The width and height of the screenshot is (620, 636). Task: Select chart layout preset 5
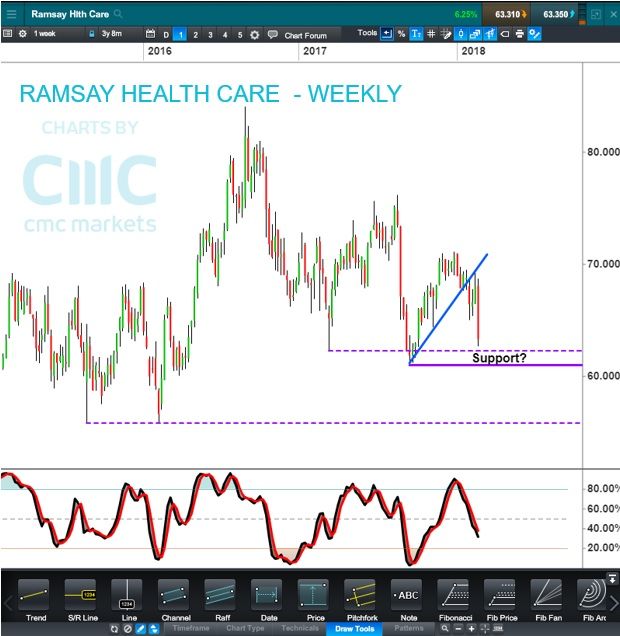pyautogui.click(x=240, y=35)
